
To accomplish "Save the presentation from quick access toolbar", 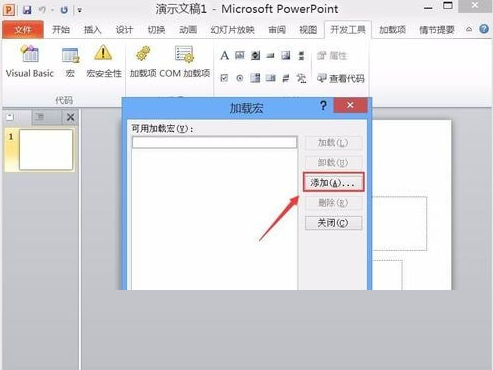I will tap(27, 10).
